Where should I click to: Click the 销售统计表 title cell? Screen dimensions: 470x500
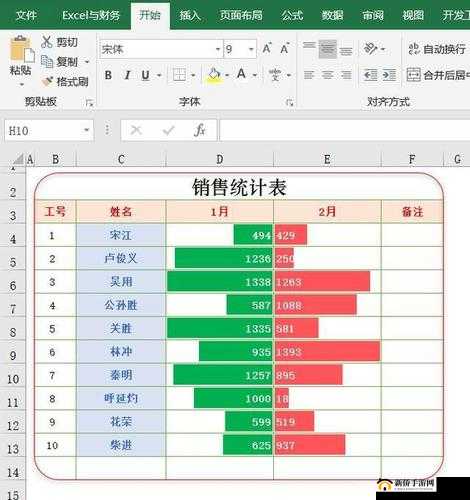[x=239, y=187]
